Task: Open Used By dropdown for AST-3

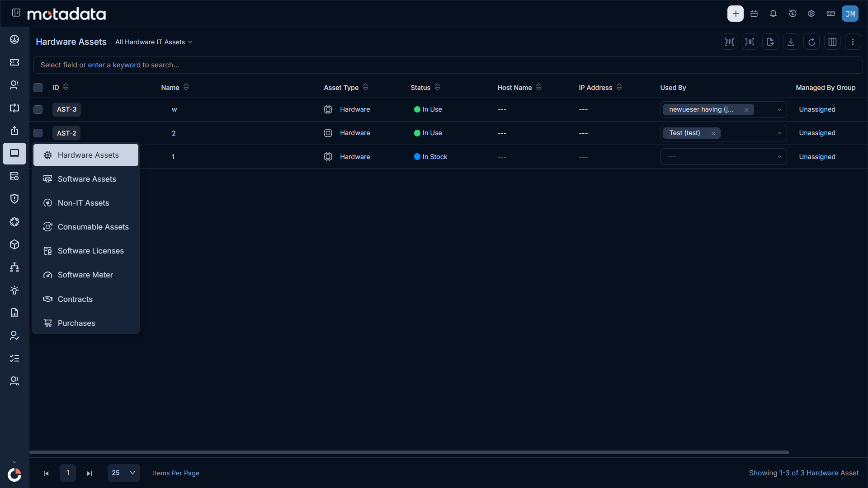Action: coord(779,110)
